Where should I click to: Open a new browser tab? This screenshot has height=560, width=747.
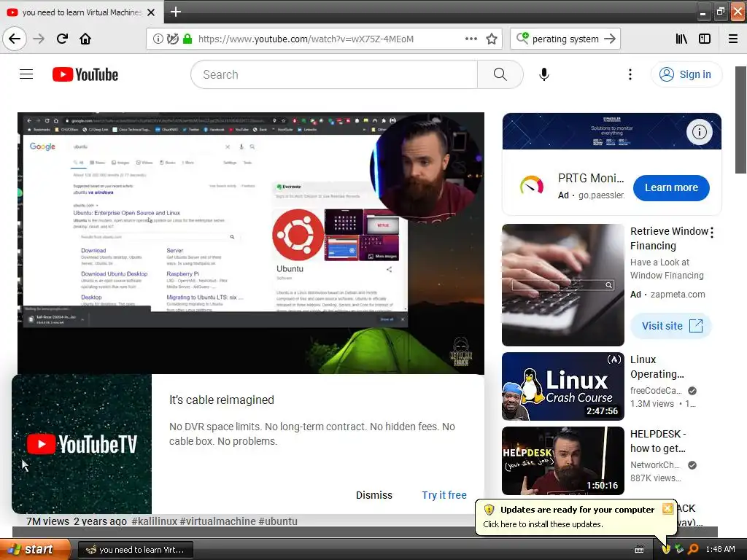click(175, 12)
